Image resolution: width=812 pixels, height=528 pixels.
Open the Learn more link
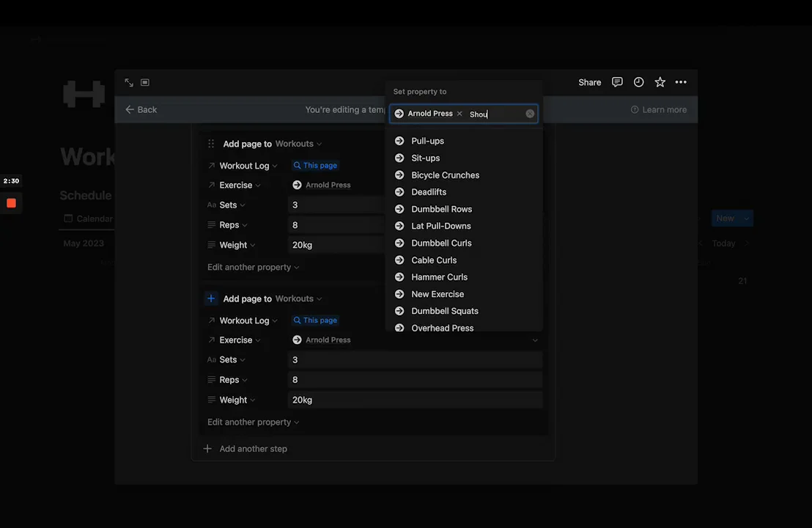point(659,110)
